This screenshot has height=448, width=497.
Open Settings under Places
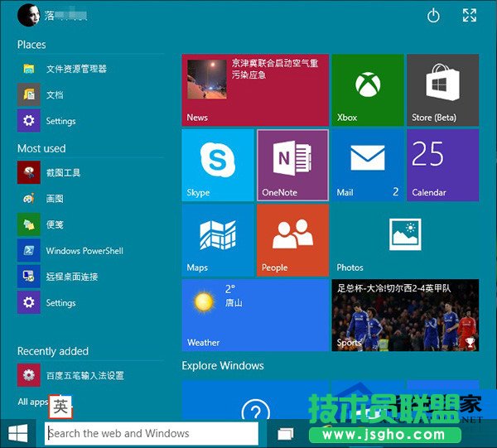pyautogui.click(x=90, y=121)
